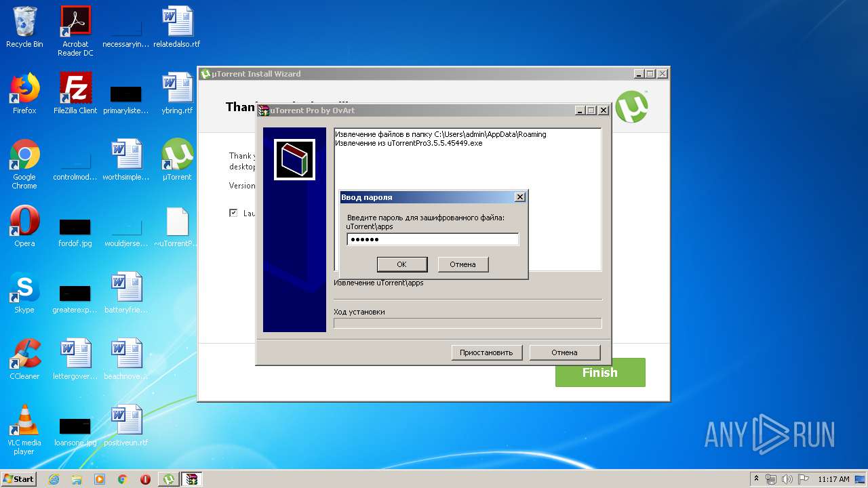Select the necessaryin desktop file
Viewport: 868px width, 488px height.
tap(125, 27)
